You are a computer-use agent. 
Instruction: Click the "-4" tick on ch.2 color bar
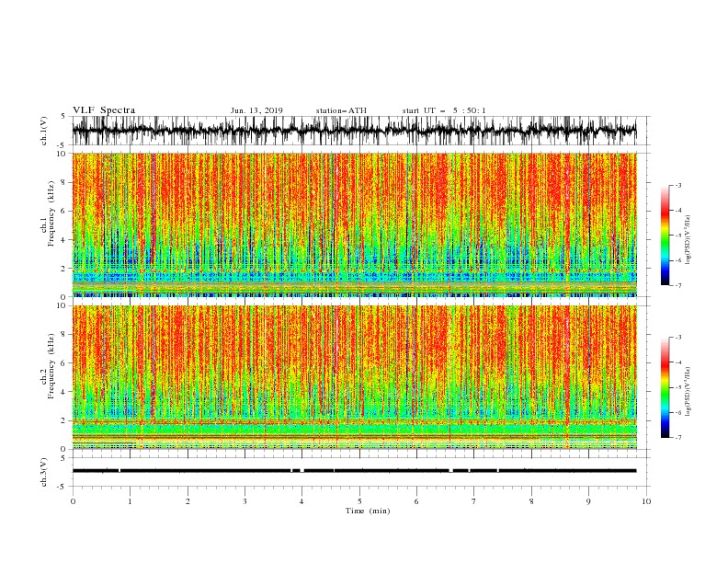tap(678, 362)
